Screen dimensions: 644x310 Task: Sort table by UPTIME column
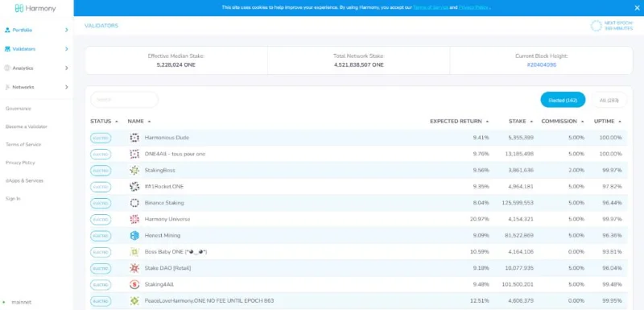click(x=608, y=122)
